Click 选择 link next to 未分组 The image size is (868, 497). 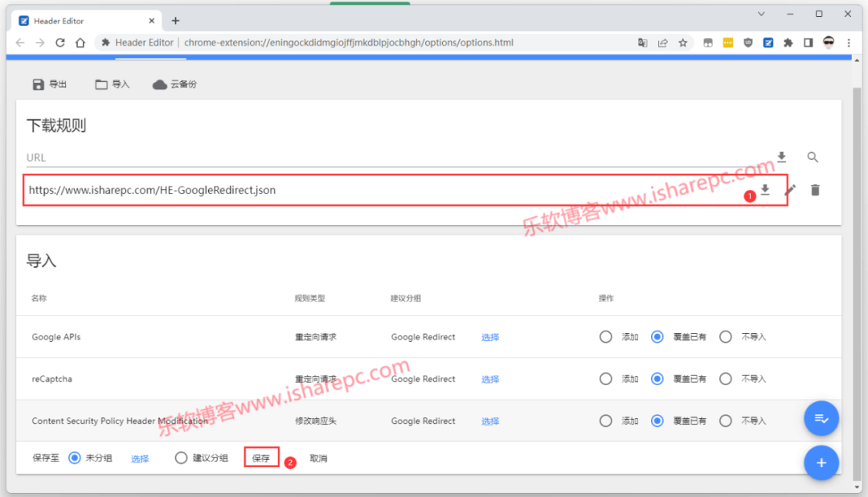pyautogui.click(x=140, y=458)
